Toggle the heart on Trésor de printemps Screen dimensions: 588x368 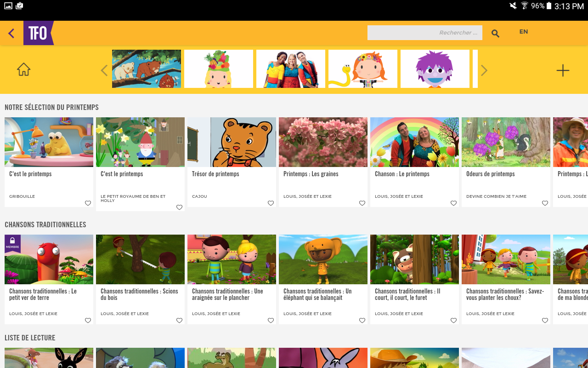pos(271,203)
